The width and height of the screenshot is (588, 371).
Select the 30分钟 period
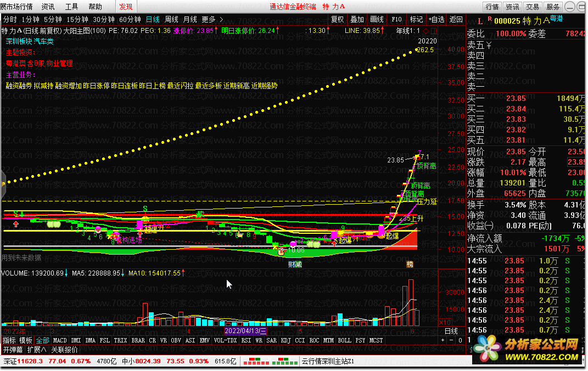tap(104, 20)
